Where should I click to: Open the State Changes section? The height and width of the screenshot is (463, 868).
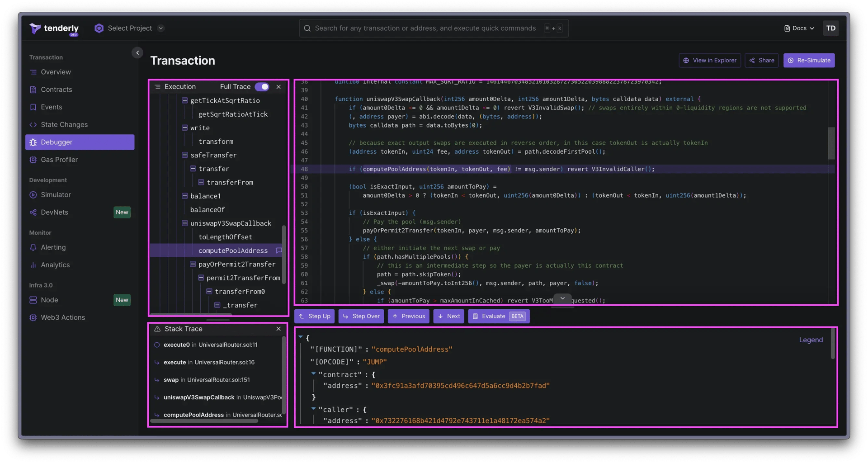pos(80,125)
